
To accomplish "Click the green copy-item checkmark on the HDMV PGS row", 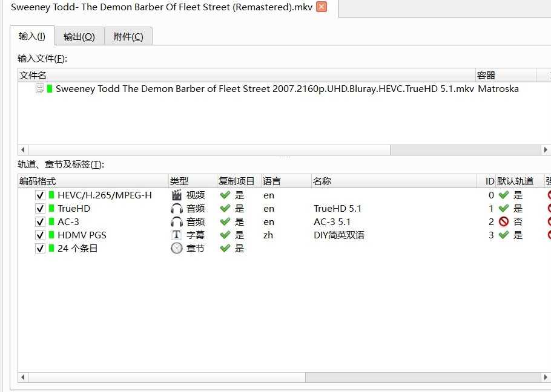I will [x=225, y=235].
